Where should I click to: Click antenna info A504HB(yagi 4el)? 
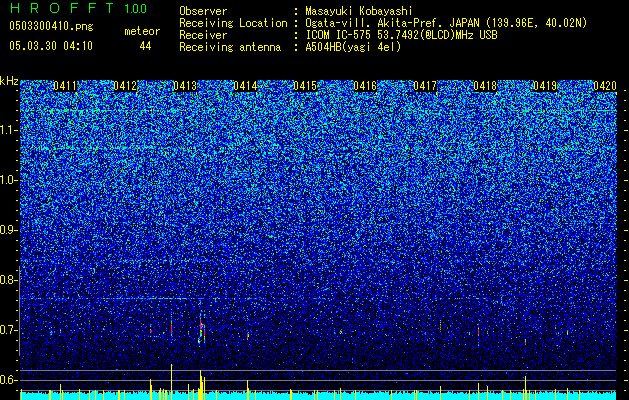[x=353, y=47]
